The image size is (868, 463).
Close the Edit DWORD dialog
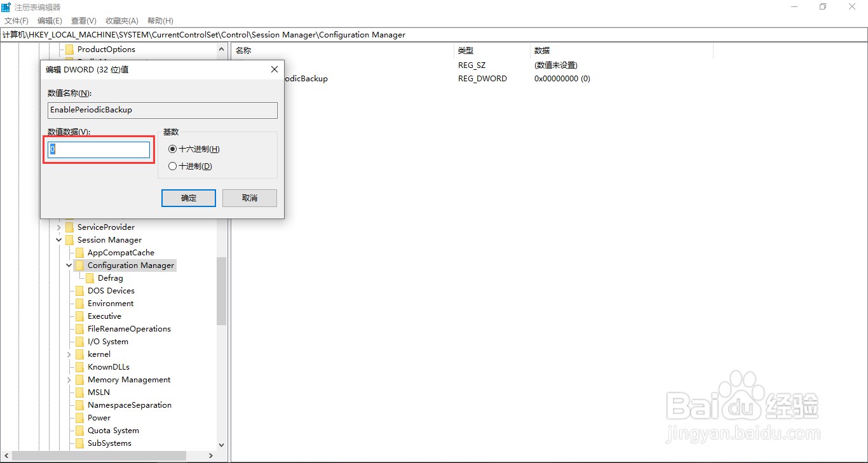pyautogui.click(x=274, y=69)
